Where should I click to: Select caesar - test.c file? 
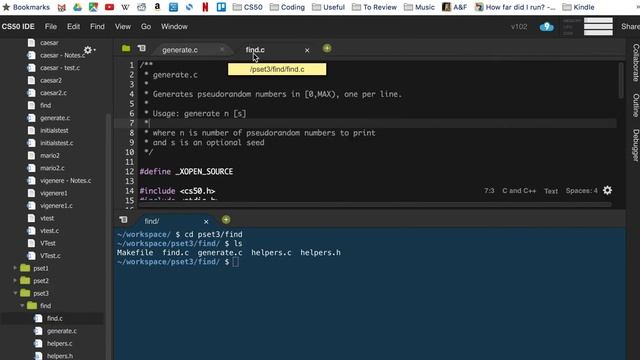60,68
